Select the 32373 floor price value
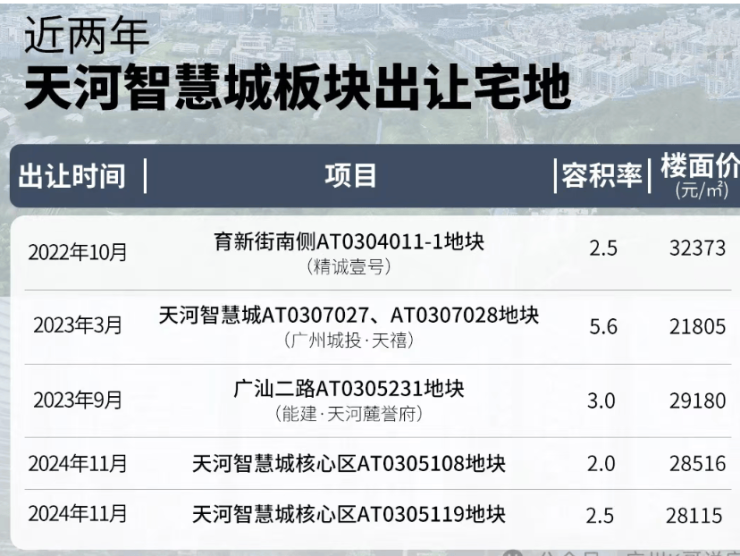 [x=698, y=248]
